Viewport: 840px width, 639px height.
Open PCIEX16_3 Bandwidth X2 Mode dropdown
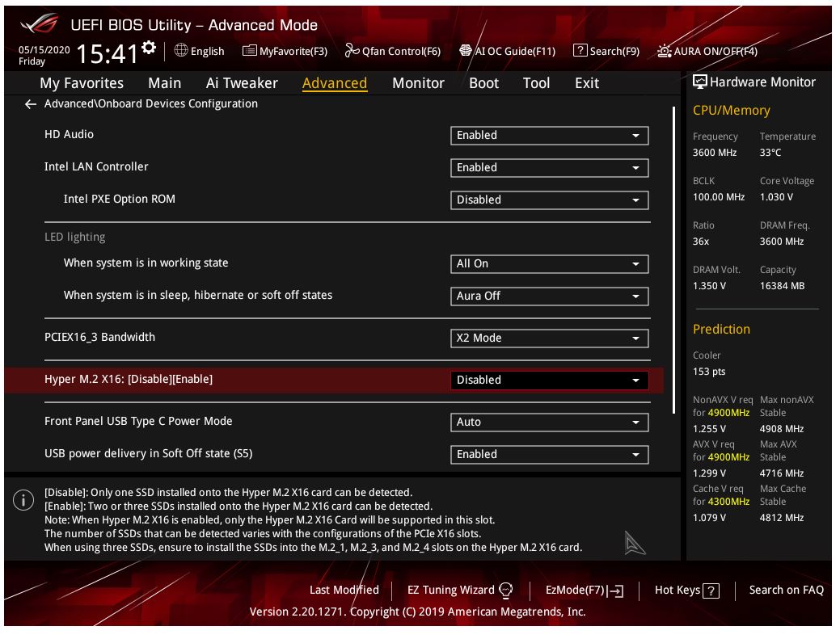coord(549,338)
